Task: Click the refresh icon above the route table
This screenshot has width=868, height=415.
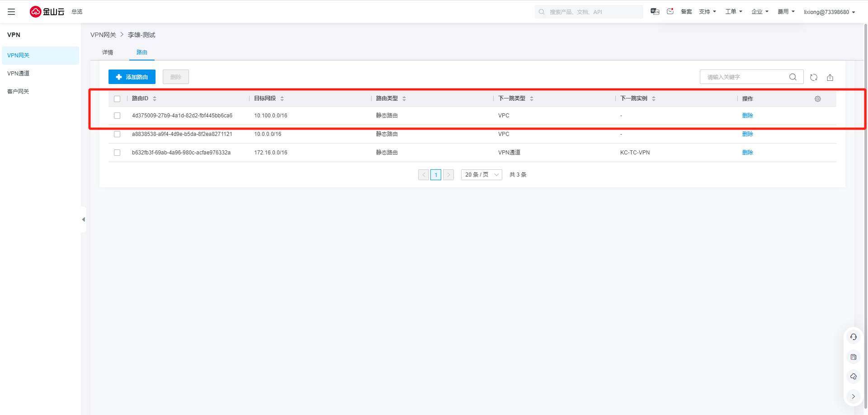Action: click(814, 77)
